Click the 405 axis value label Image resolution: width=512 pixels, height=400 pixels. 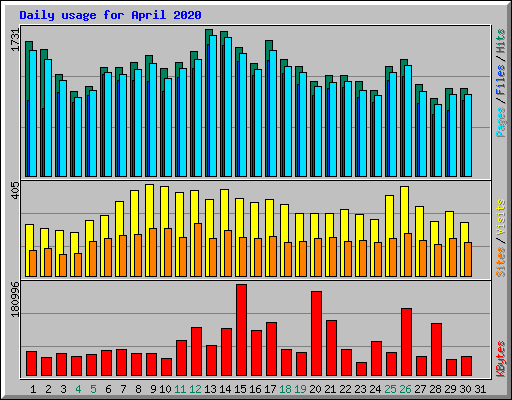(16, 190)
